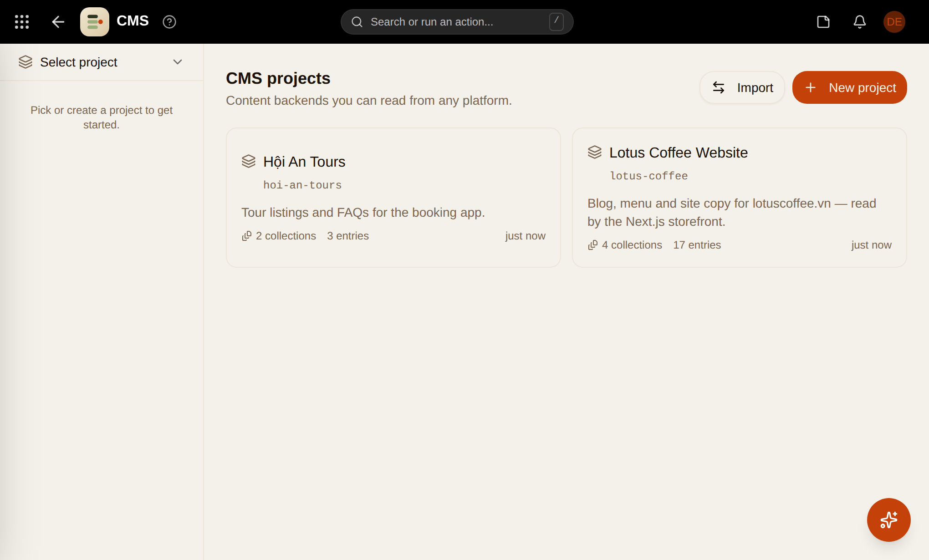Click the layers icon on Lotus Coffee Website card
This screenshot has height=560, width=929.
point(595,152)
